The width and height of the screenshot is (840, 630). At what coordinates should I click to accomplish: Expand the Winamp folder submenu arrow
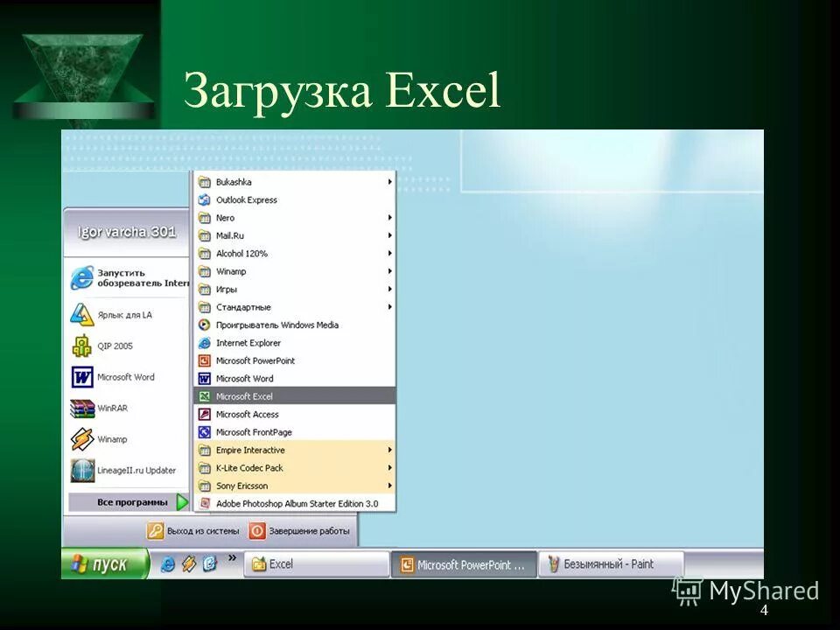click(389, 271)
